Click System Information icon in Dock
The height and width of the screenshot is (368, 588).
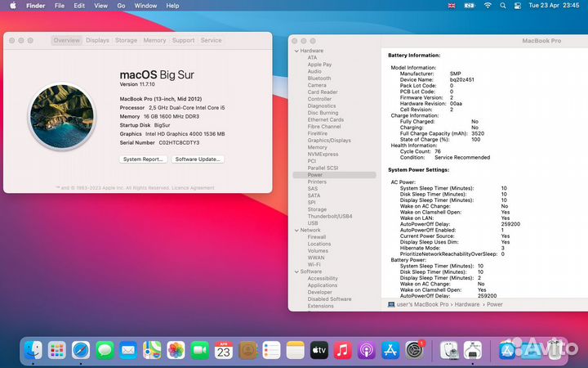coord(473,350)
